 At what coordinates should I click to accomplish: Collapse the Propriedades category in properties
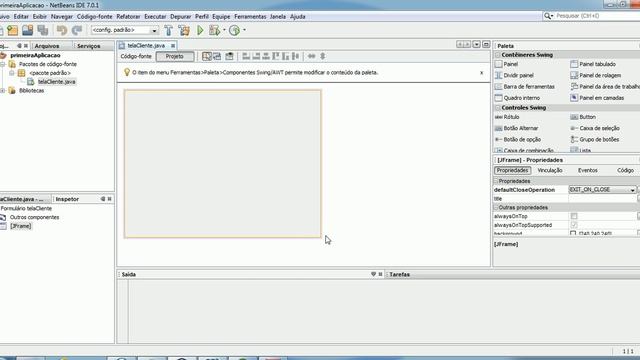pos(496,181)
